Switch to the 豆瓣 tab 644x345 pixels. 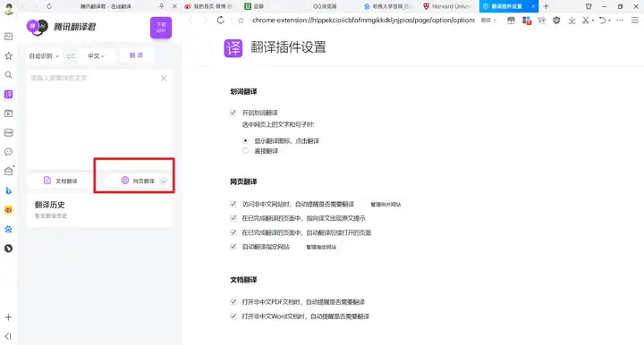coord(255,6)
